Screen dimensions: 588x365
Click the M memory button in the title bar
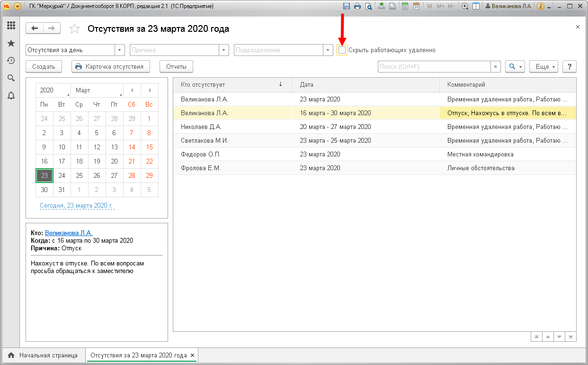(x=429, y=6)
